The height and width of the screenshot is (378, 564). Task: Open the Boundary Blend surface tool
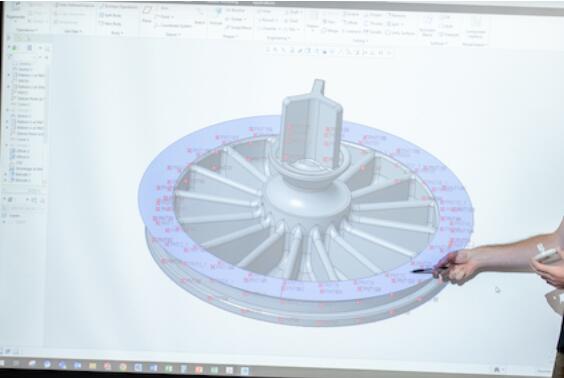(x=427, y=25)
